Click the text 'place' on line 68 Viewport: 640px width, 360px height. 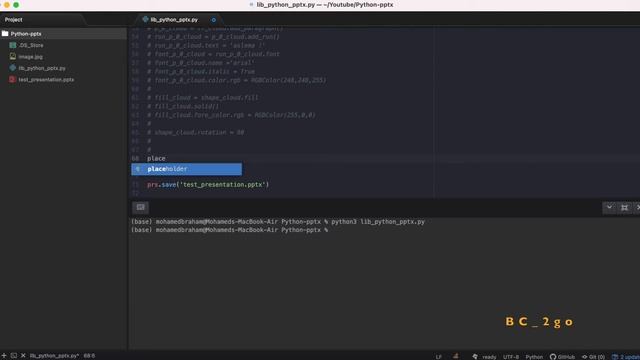tap(156, 158)
